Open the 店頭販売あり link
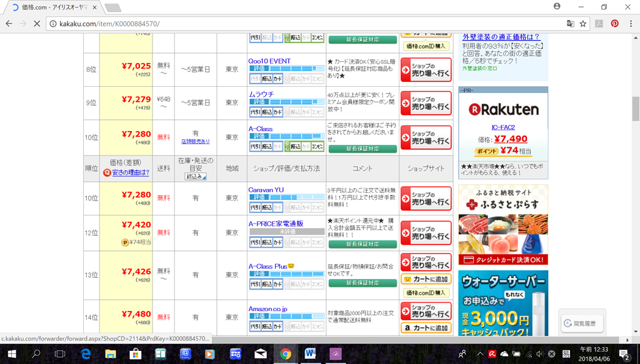Image resolution: width=640 pixels, height=364 pixels. (x=196, y=142)
